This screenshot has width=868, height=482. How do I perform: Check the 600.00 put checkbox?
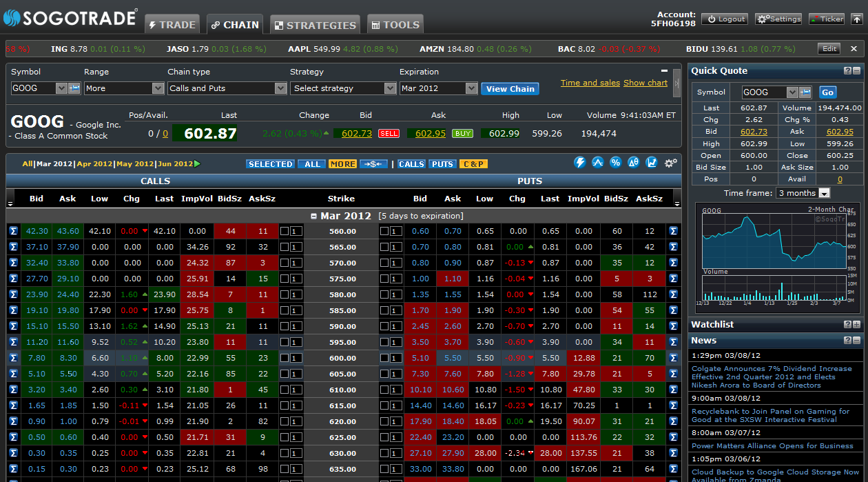tap(384, 358)
